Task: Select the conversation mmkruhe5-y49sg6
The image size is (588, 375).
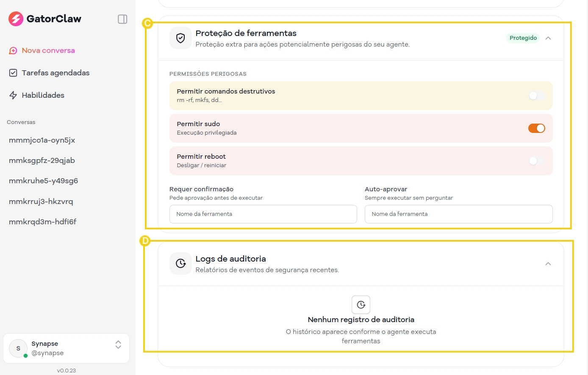Action: click(x=43, y=181)
